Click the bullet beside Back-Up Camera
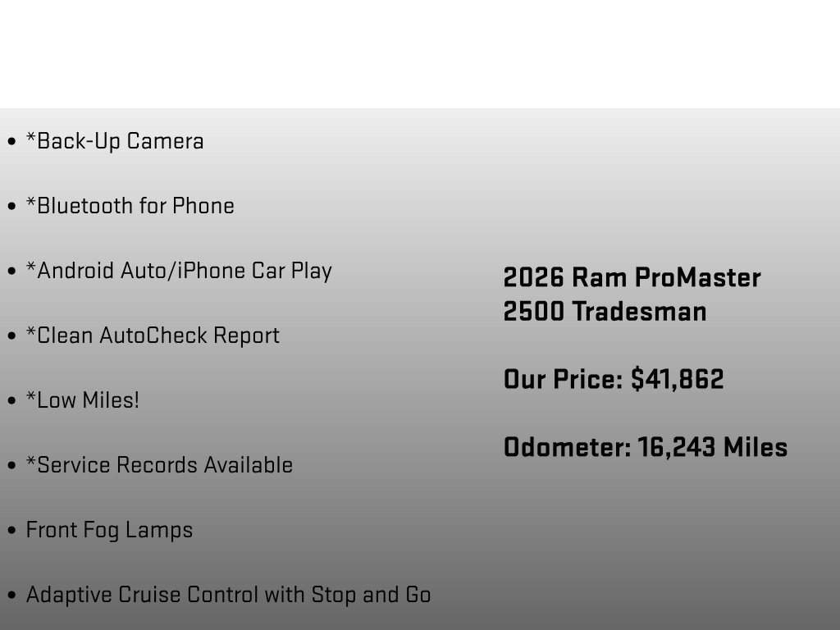Image resolution: width=840 pixels, height=630 pixels. 11,142
